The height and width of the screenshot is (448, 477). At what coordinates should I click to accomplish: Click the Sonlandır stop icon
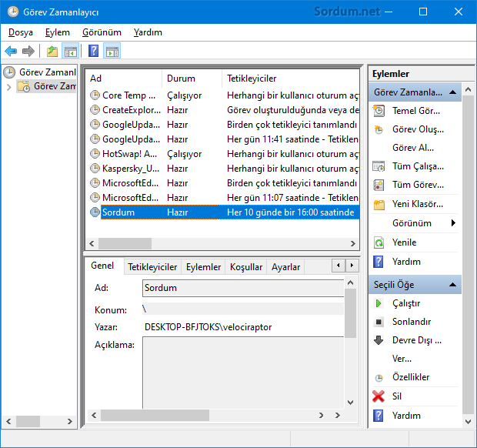[379, 322]
